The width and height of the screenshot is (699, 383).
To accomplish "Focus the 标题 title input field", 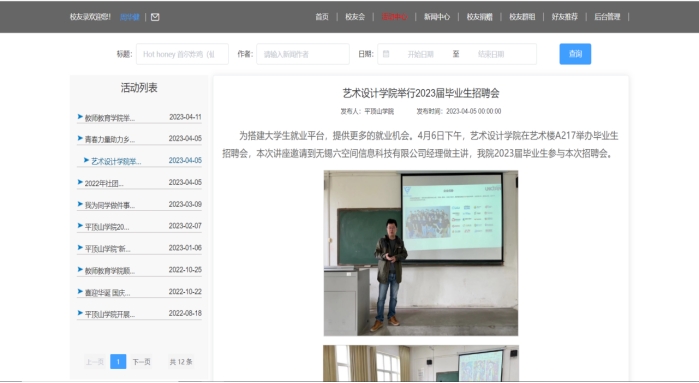I will pos(182,54).
